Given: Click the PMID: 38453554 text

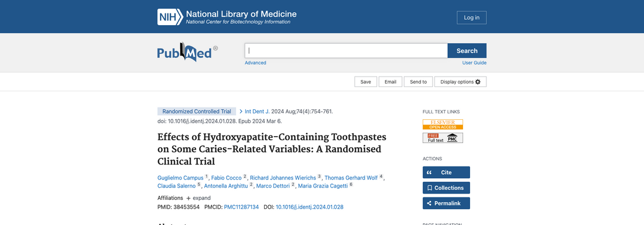Looking at the screenshot, I should click(x=178, y=207).
